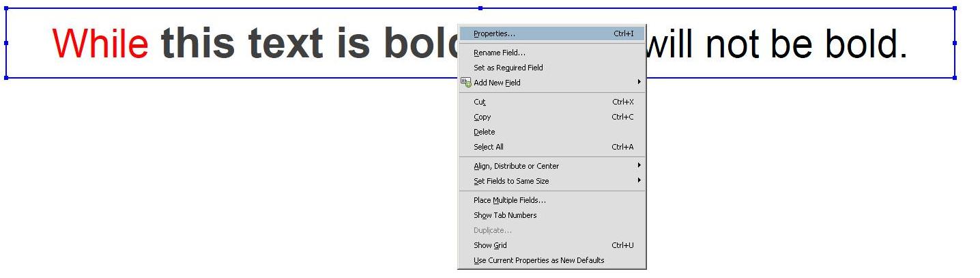Click the right-middle resize handle of the field
Viewport: 980px width, 278px height.
954,43
